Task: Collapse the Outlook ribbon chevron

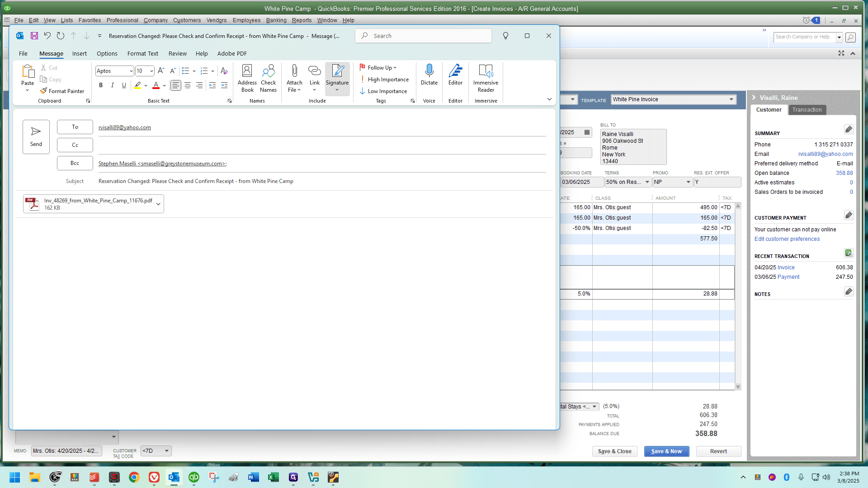Action: point(549,99)
